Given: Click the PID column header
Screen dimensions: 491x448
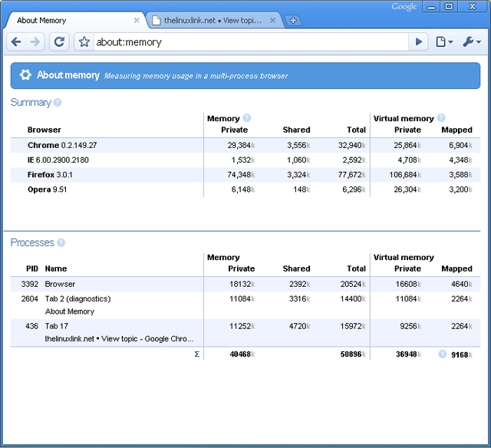Looking at the screenshot, I should (x=32, y=268).
